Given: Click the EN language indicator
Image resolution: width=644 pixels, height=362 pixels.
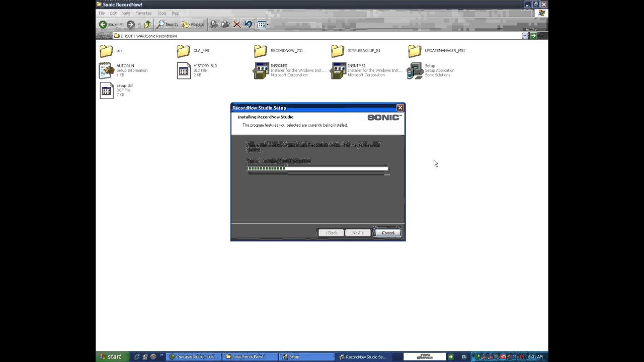Looking at the screenshot, I should [464, 357].
